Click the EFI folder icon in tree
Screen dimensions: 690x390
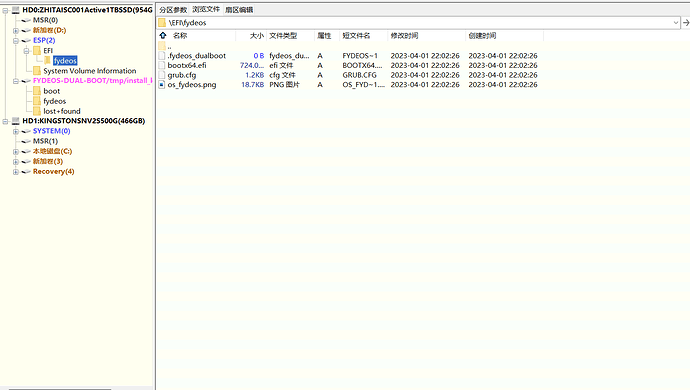(x=37, y=51)
